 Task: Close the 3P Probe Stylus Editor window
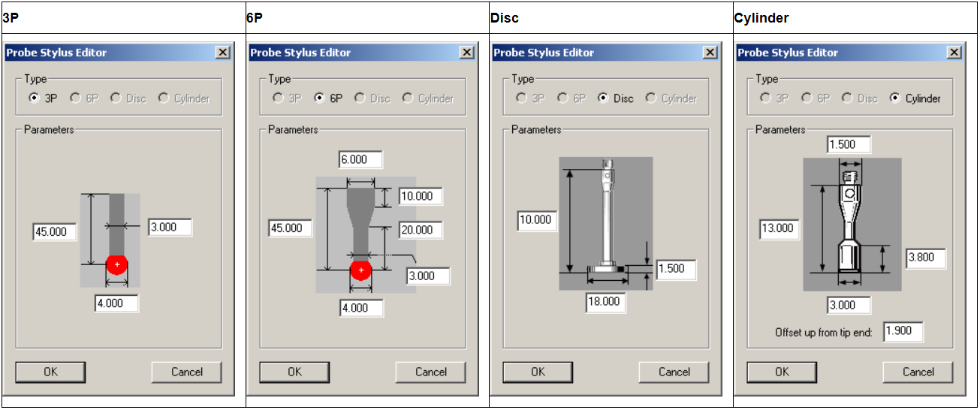tap(223, 53)
